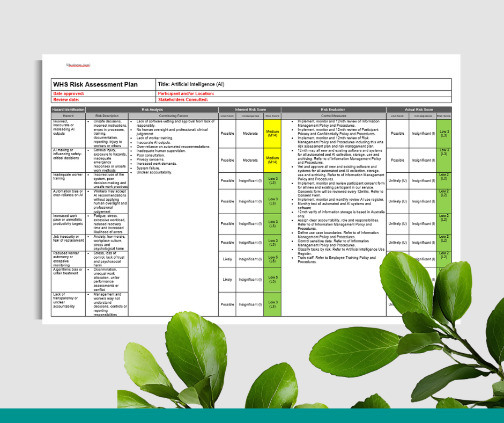This screenshot has height=423, width=504.
Task: Click the "Risk Evaluation" column group header
Action: pos(333,110)
